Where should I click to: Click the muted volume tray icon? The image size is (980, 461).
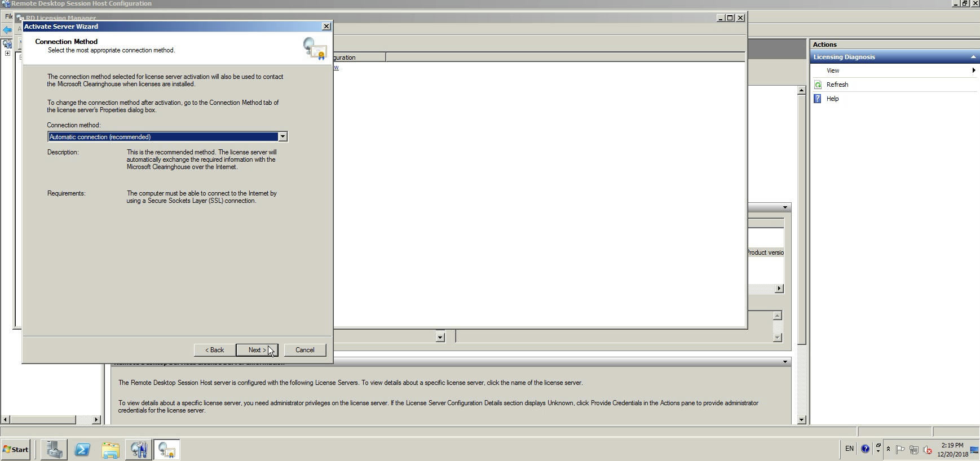pyautogui.click(x=928, y=450)
